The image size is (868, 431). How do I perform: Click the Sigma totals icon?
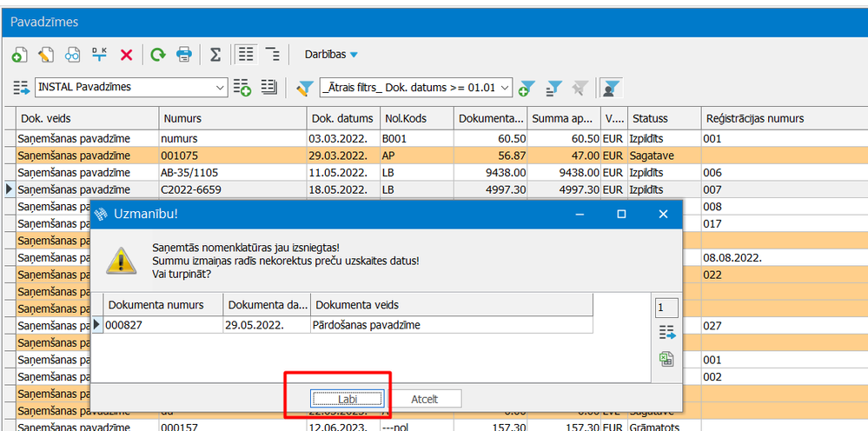coord(215,55)
